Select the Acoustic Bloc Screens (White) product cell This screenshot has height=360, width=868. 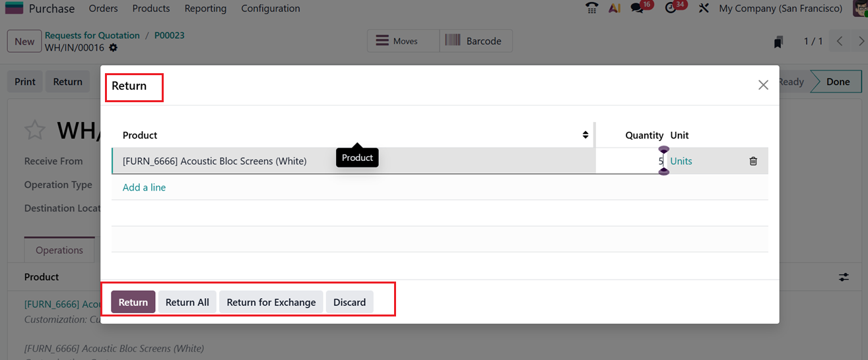coord(354,161)
